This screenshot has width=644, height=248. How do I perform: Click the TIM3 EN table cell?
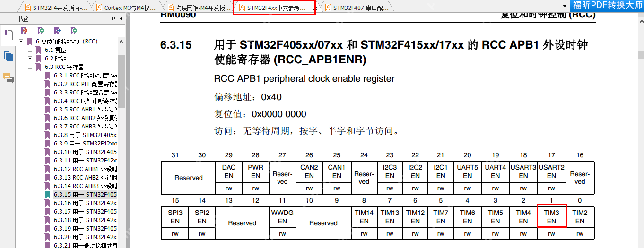point(551,217)
